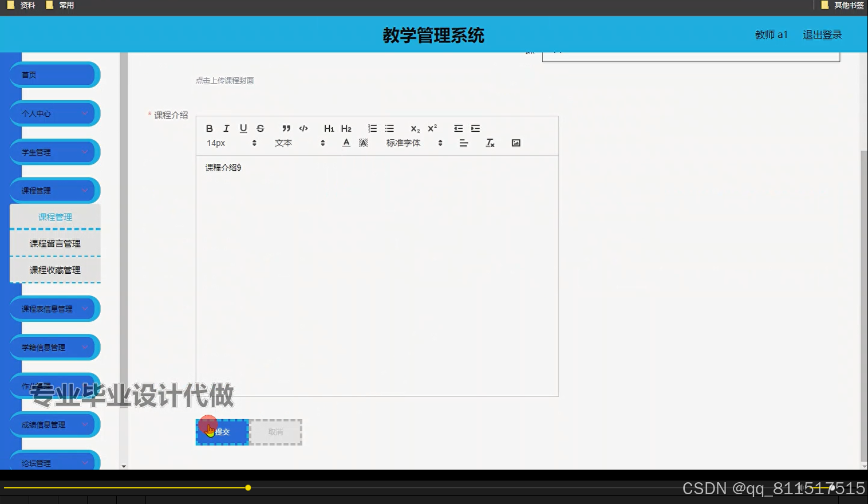Apply italic formatting to course text
This screenshot has height=504, width=868.
coord(226,128)
